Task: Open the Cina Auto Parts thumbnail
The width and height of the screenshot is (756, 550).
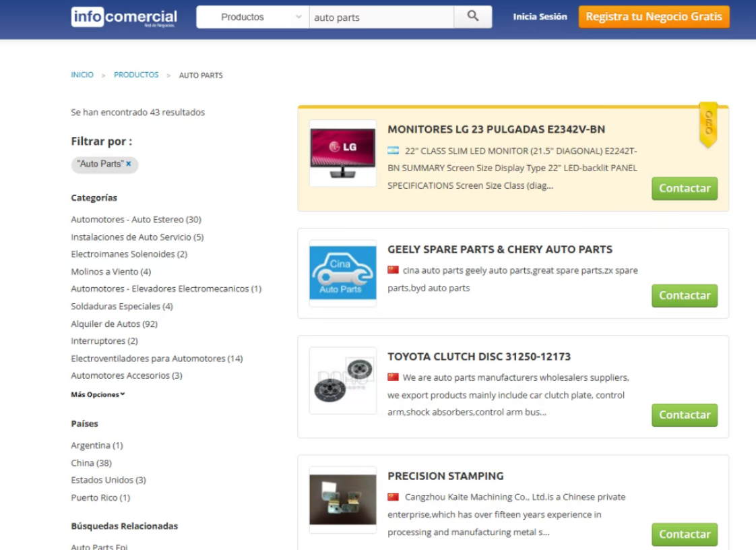Action: (342, 273)
